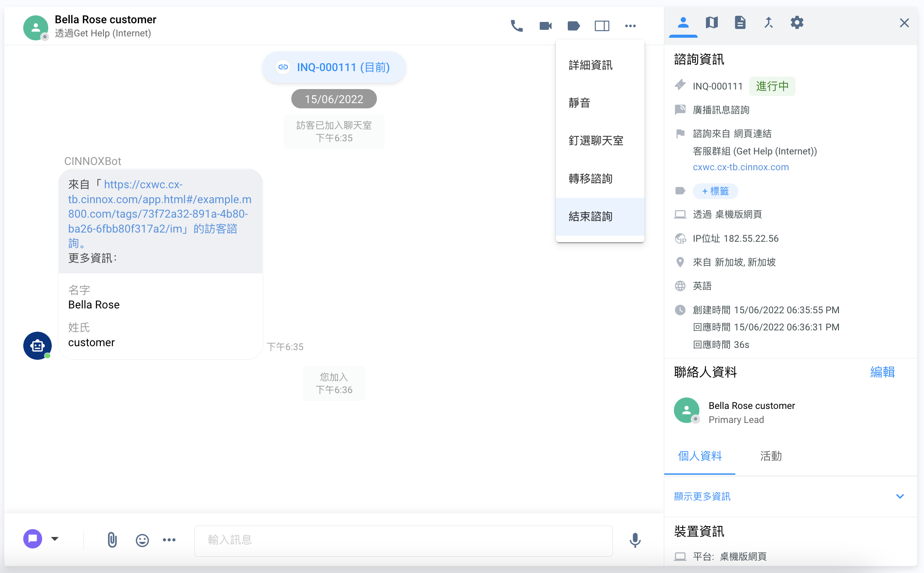The image size is (924, 573).
Task: Record a voice message with microphone
Action: (x=635, y=540)
